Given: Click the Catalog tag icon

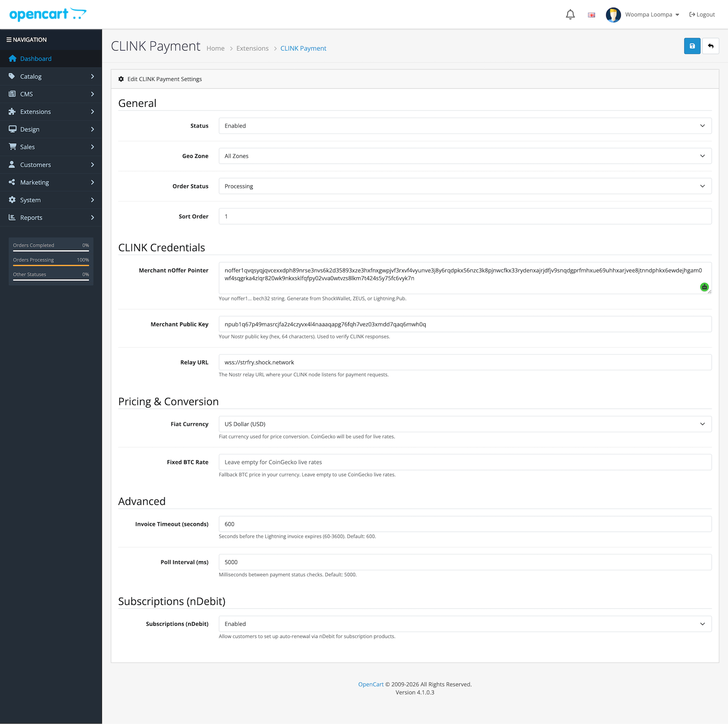Looking at the screenshot, I should click(12, 76).
